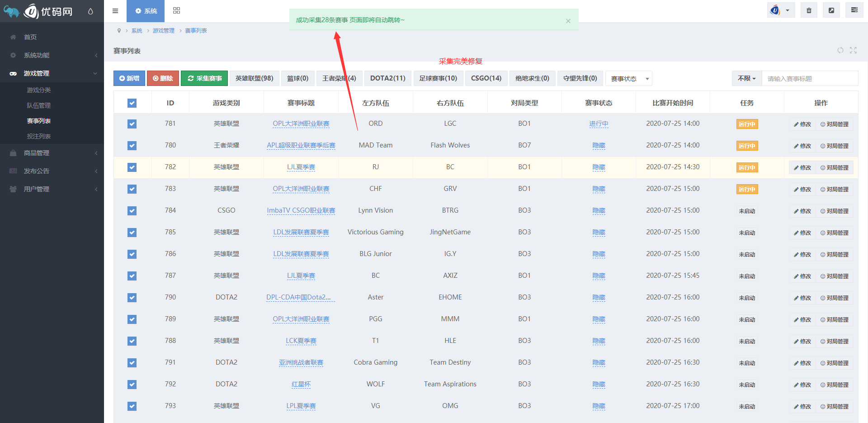Click the grid apps icon beside the 系统 tab

176,11
